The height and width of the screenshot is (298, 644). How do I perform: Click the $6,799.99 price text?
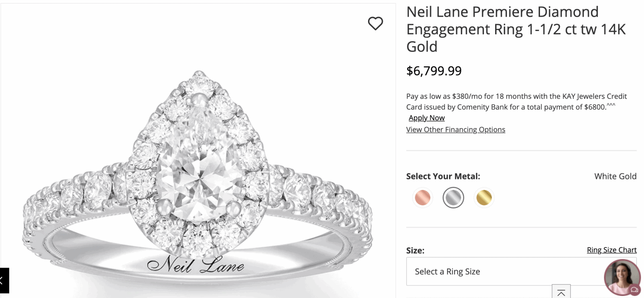pos(434,71)
